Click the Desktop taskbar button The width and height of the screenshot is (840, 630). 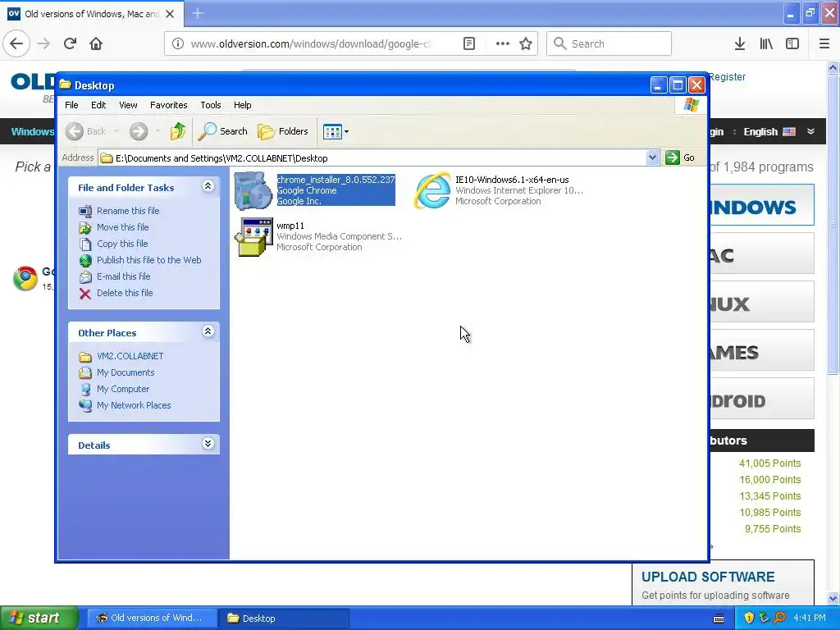click(x=285, y=619)
